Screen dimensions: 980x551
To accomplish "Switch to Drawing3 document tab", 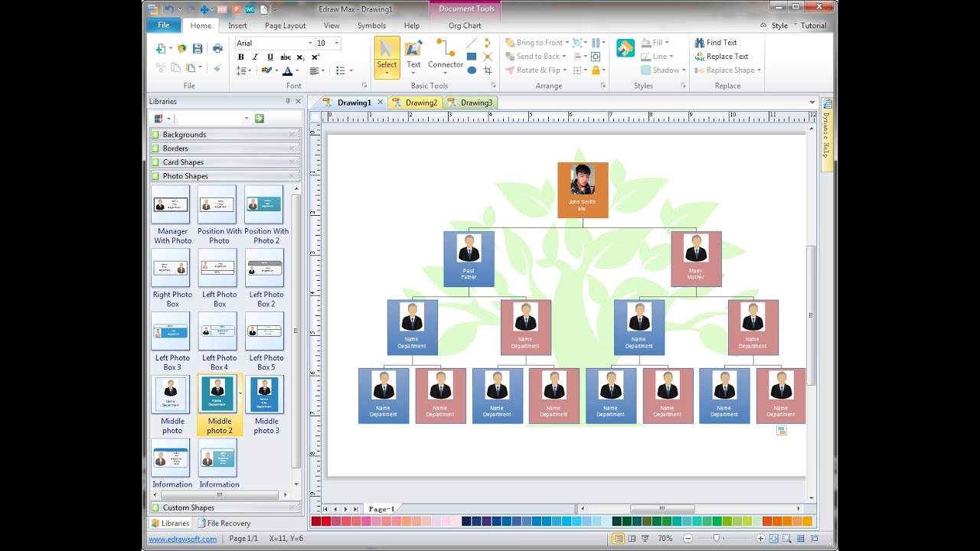I will click(x=471, y=103).
